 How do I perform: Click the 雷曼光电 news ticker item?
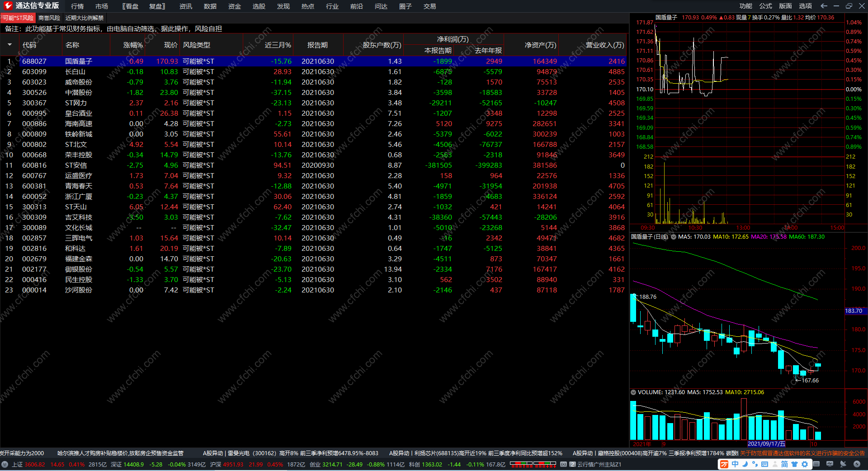coord(290,453)
